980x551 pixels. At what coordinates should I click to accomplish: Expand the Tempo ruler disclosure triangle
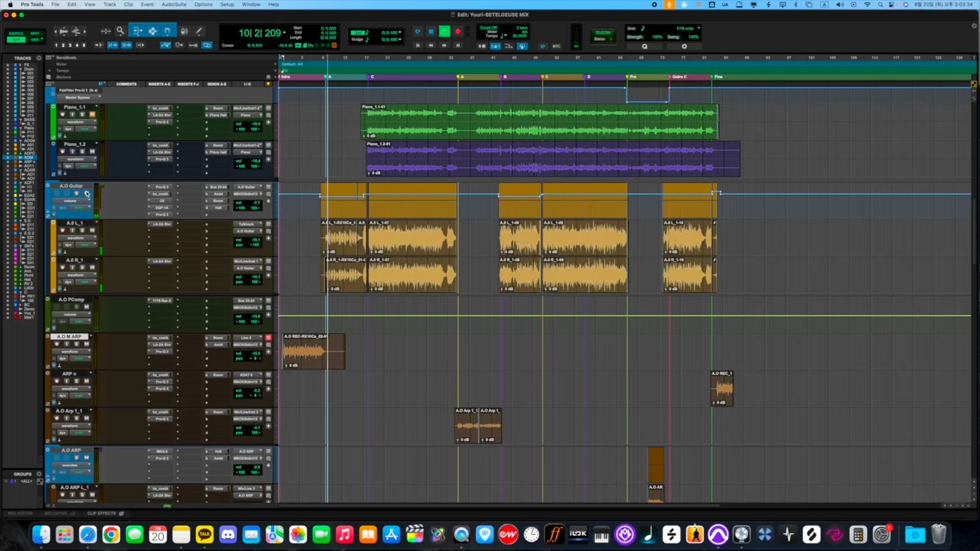pyautogui.click(x=49, y=71)
